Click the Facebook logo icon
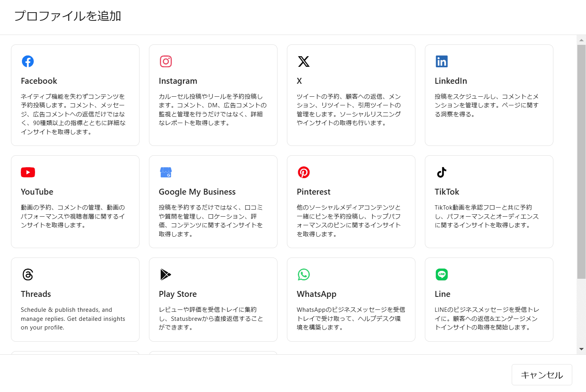 pos(28,61)
